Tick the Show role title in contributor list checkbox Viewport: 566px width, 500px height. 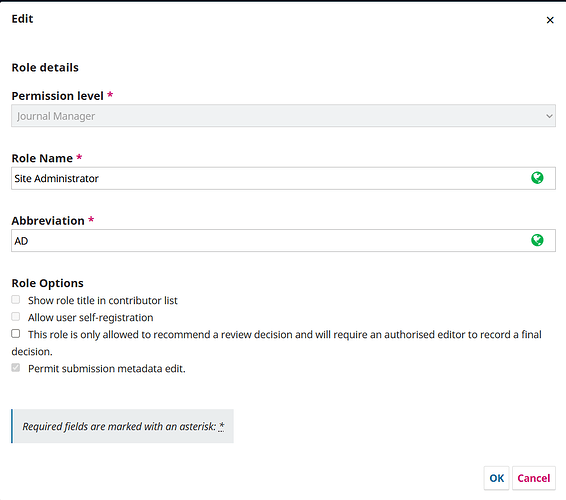16,300
